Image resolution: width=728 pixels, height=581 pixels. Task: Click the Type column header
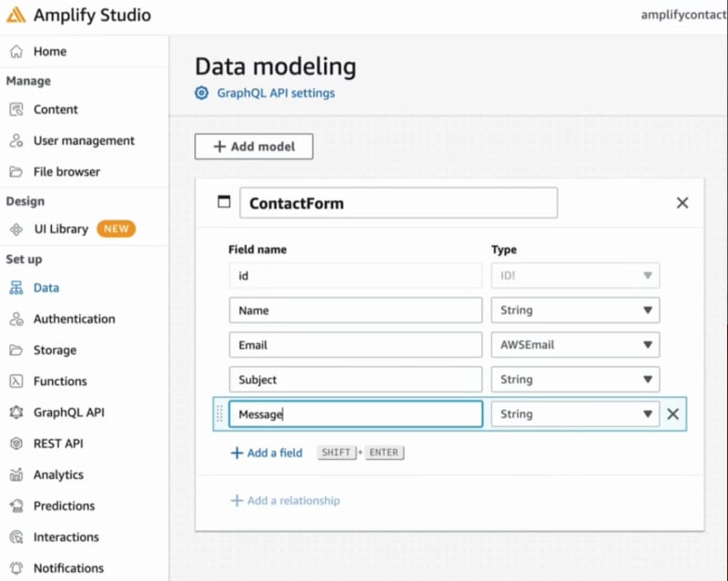coord(504,250)
